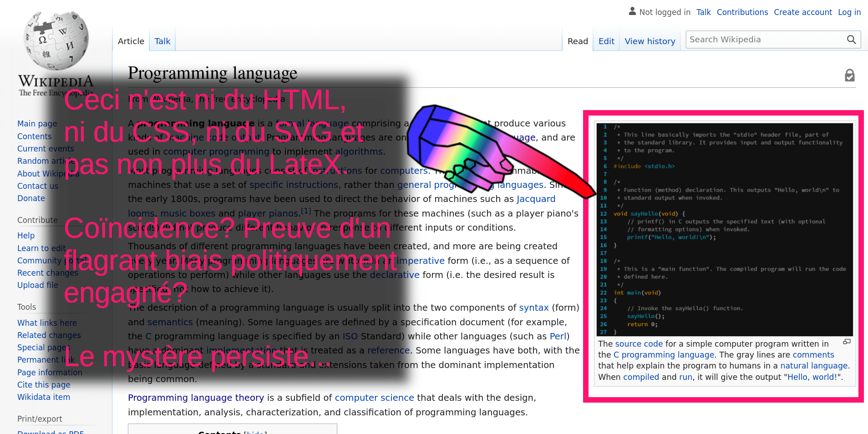Click the search magnifier icon
This screenshot has height=434, width=868.
[851, 40]
